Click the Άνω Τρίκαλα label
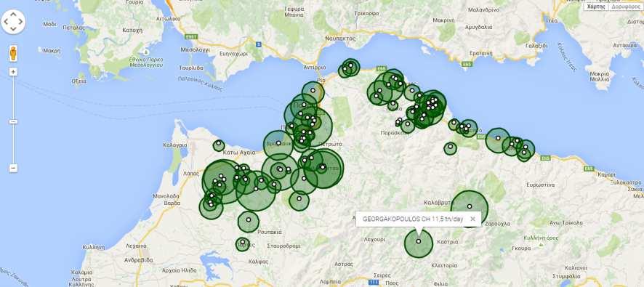644x287 pixels. click(x=566, y=222)
